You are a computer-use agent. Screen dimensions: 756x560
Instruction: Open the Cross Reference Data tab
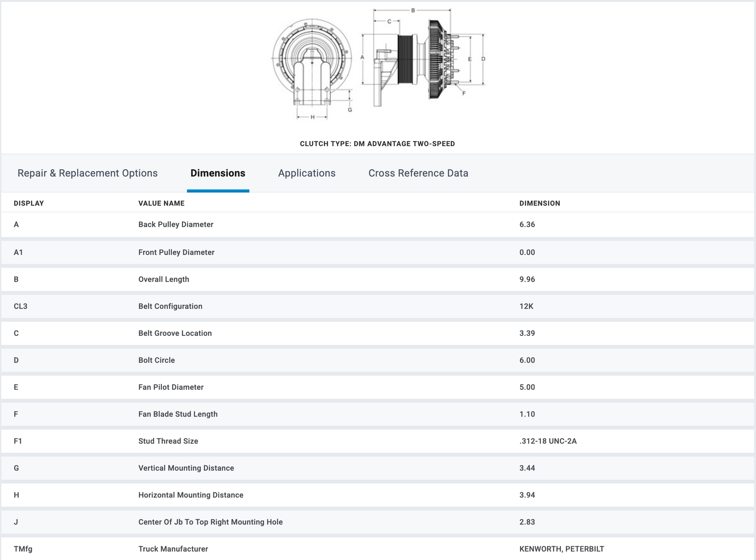coord(418,173)
